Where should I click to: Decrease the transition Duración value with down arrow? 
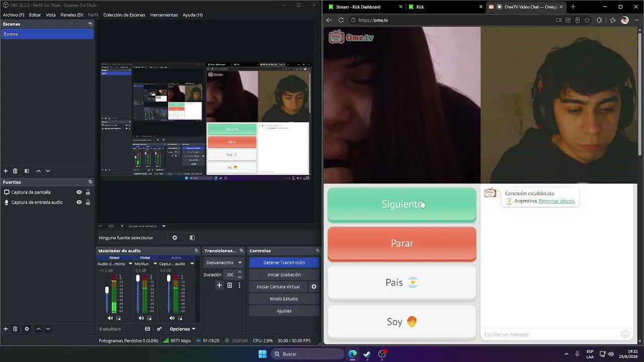coord(239,277)
